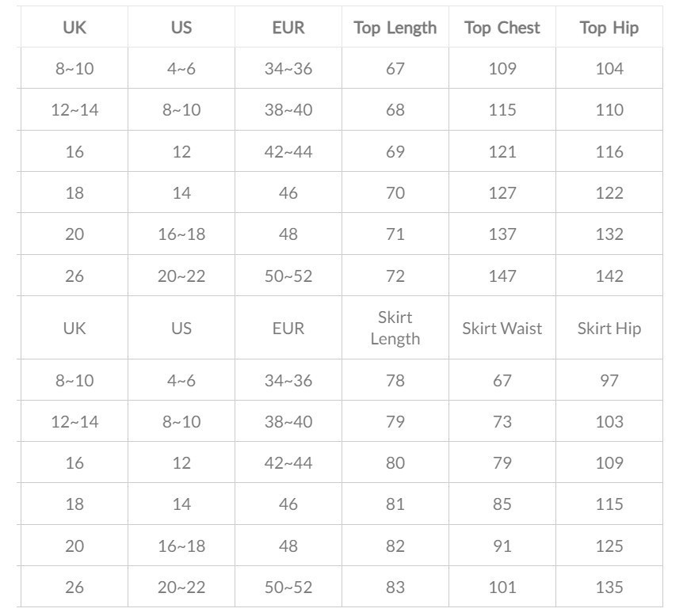Click the Top Hip value 104
This screenshot has height=616, width=687.
coord(609,69)
